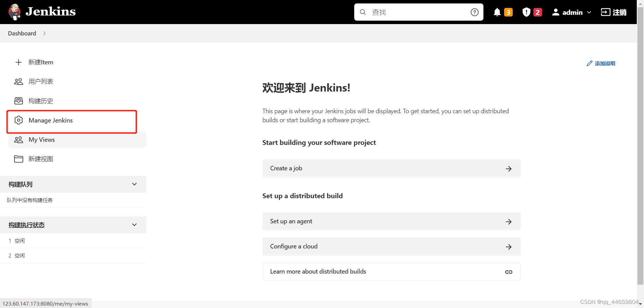Open notifications bell icon
This screenshot has height=308, width=644.
497,12
